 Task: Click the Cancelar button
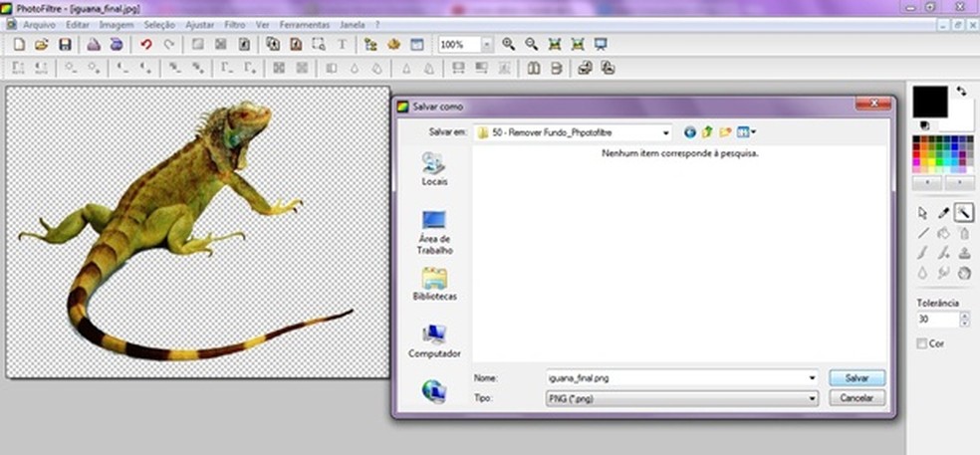point(857,398)
